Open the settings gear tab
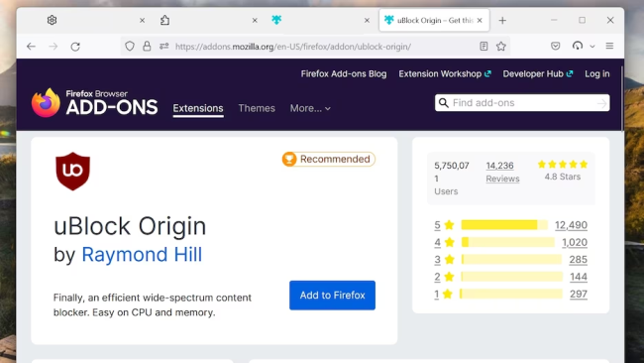 pos(53,20)
